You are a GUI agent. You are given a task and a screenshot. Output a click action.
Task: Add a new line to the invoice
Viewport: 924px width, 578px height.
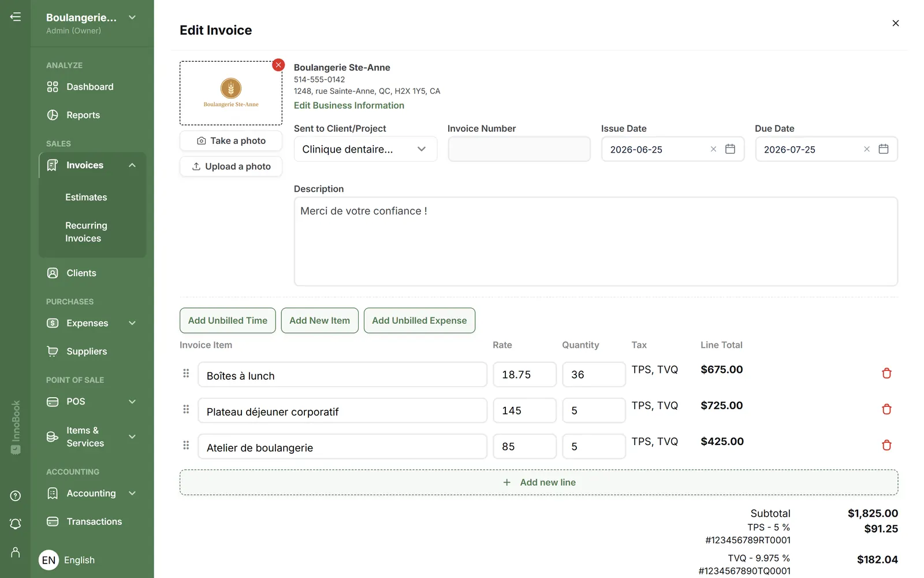pos(539,482)
